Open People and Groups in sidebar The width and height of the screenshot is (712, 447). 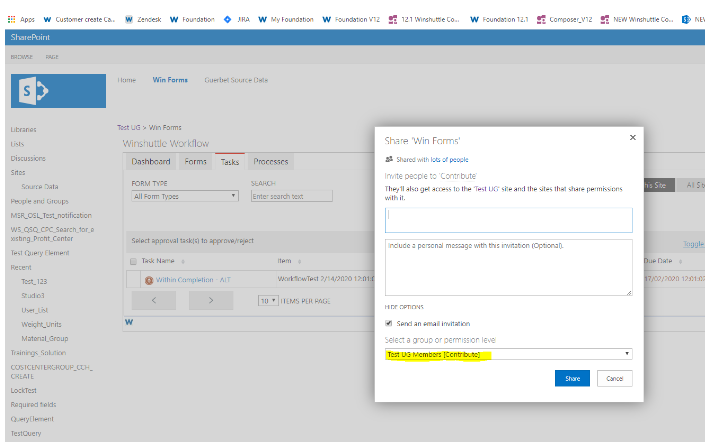coord(40,201)
